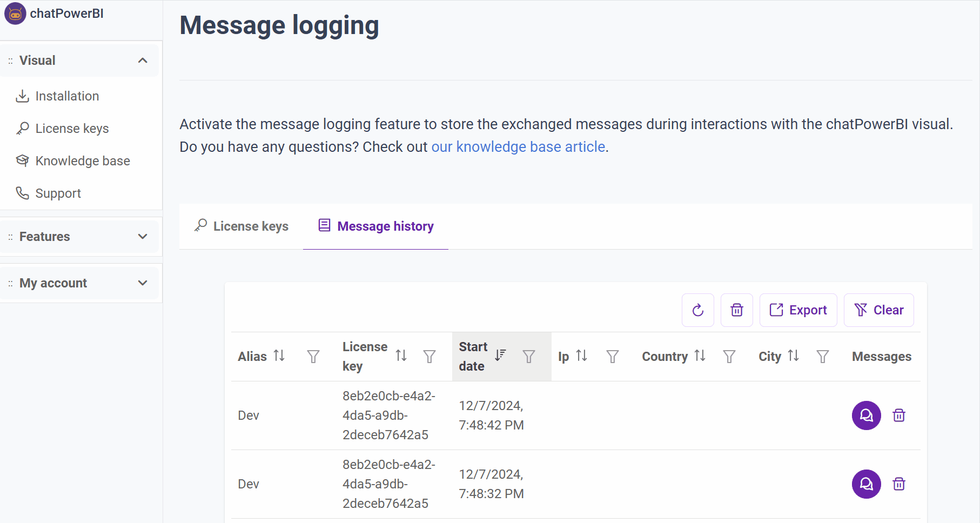Click the date 12/7/2024, 7:48:42 PM
The width and height of the screenshot is (980, 523).
pos(491,415)
